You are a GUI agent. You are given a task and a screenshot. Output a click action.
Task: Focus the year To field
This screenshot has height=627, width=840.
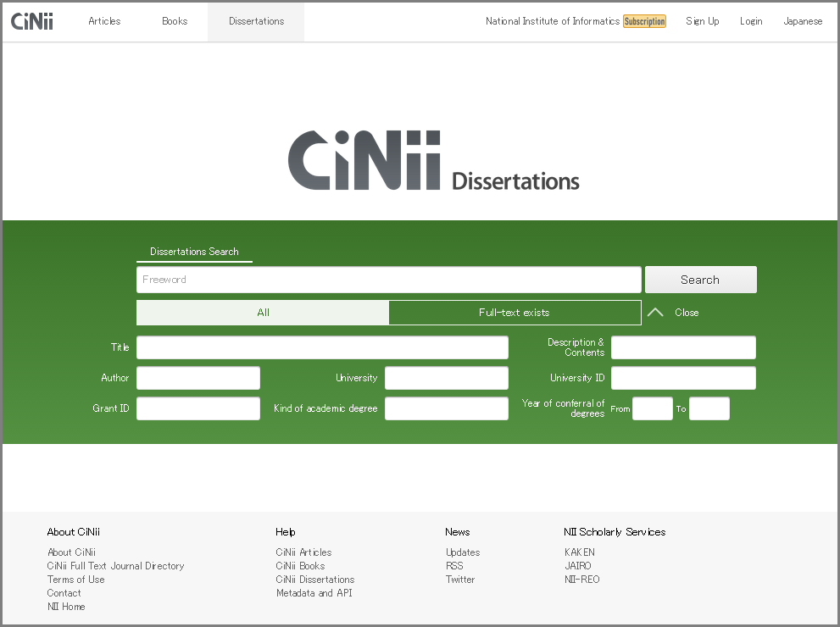tap(709, 408)
